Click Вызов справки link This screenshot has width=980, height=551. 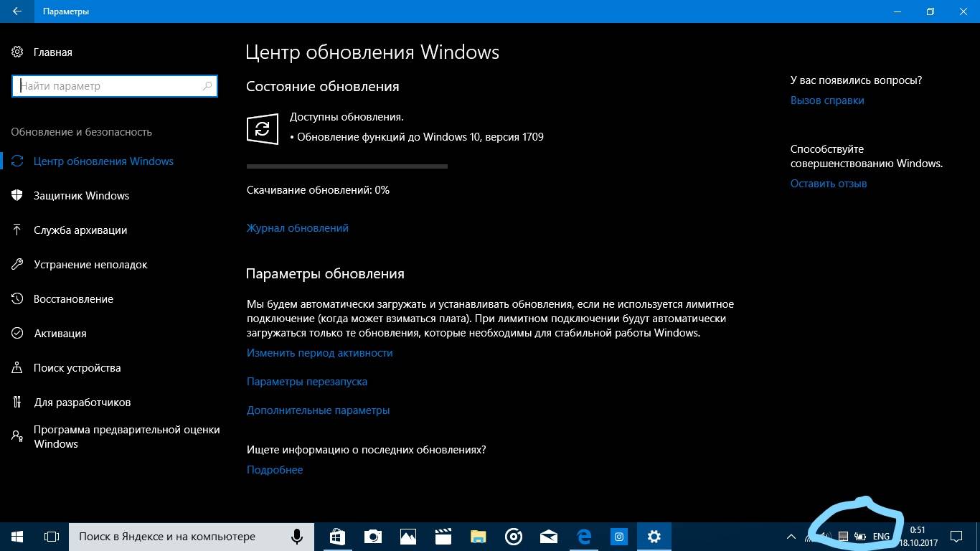[x=827, y=100]
